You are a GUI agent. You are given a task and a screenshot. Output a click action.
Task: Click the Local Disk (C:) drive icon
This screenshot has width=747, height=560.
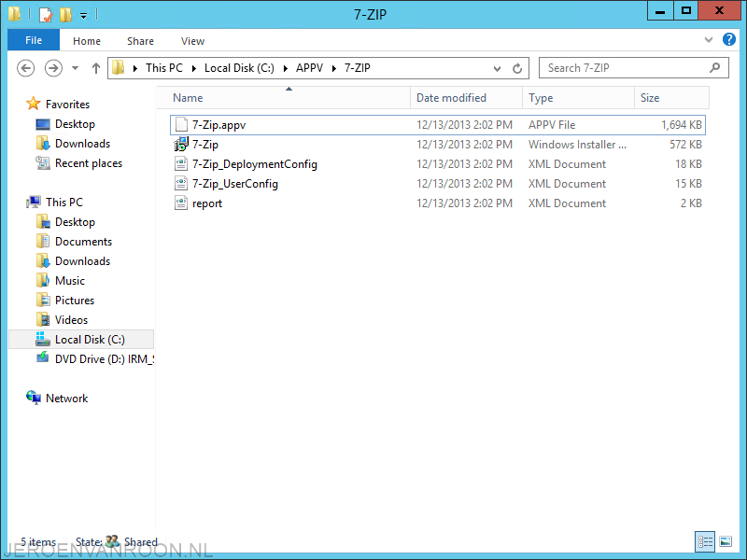tap(43, 339)
